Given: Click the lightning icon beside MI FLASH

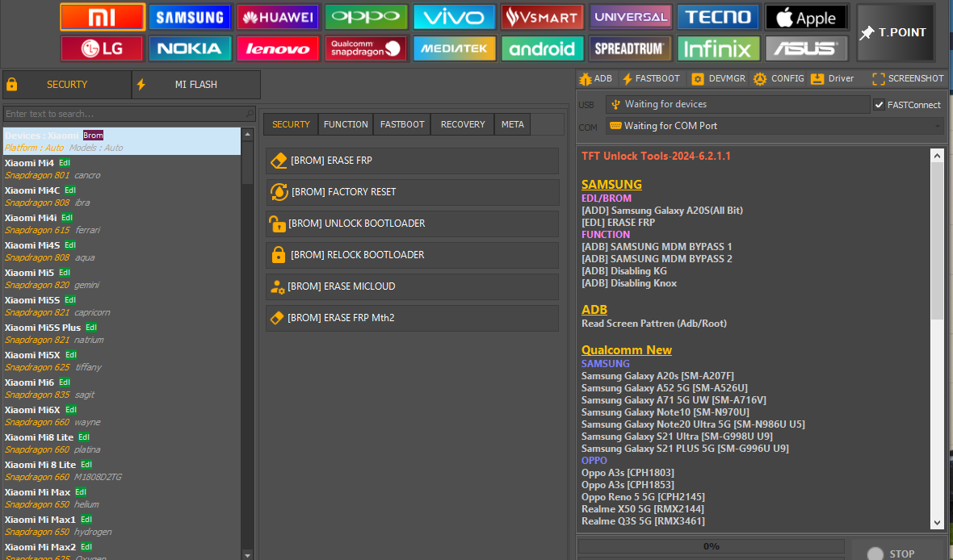Looking at the screenshot, I should pos(141,84).
